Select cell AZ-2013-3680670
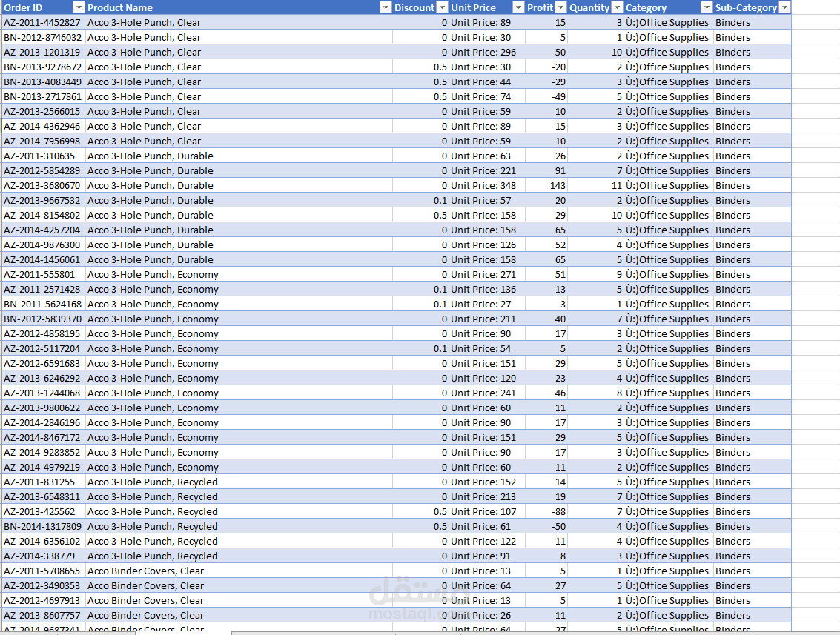 (x=44, y=186)
